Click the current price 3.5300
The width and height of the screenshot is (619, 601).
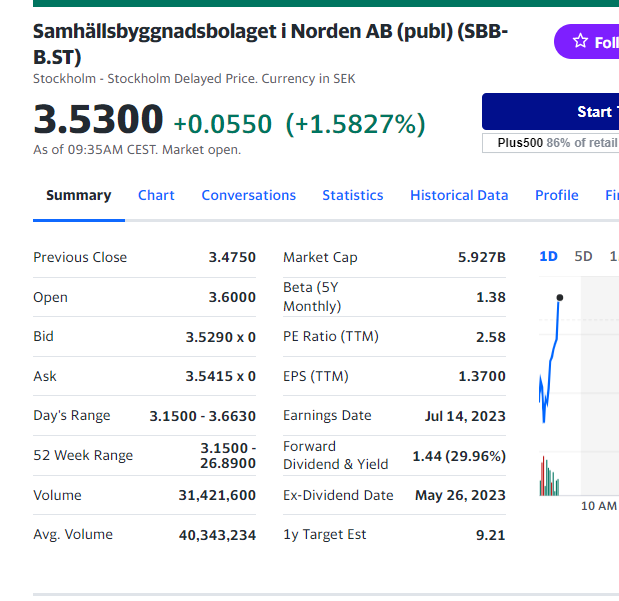pyautogui.click(x=98, y=120)
